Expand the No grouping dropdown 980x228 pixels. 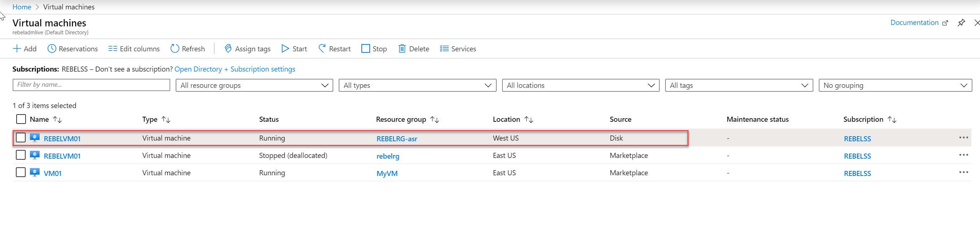tap(895, 85)
